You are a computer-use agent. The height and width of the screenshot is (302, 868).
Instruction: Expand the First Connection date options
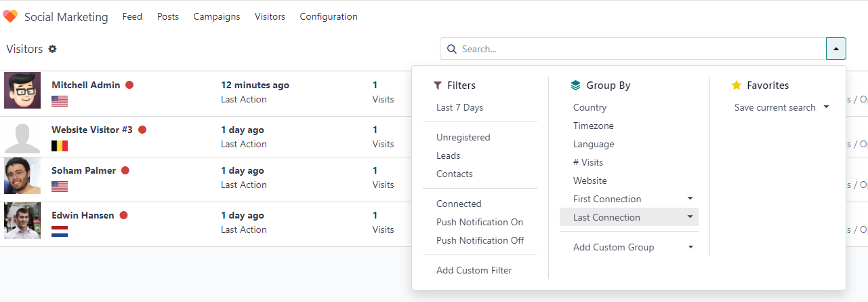pyautogui.click(x=690, y=199)
